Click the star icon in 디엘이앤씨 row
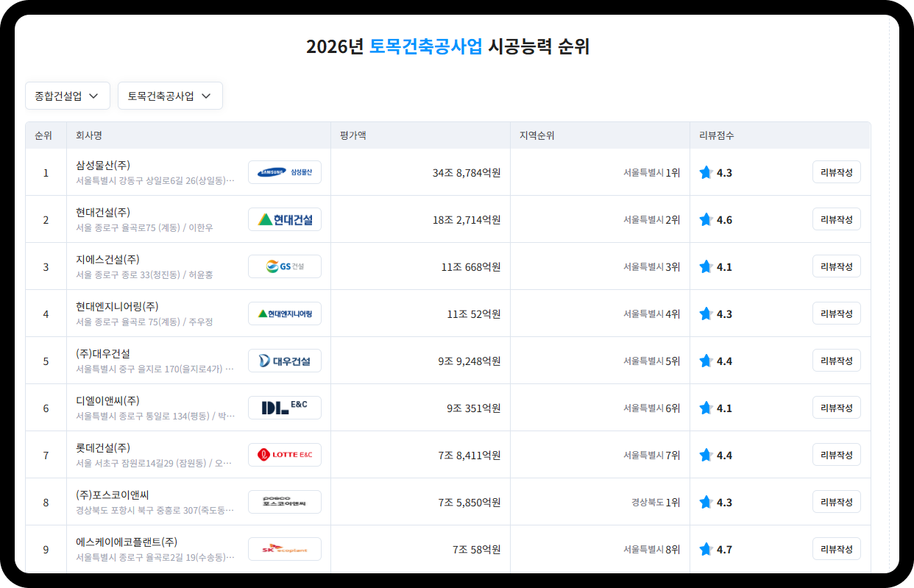The width and height of the screenshot is (914, 588). [x=706, y=408]
